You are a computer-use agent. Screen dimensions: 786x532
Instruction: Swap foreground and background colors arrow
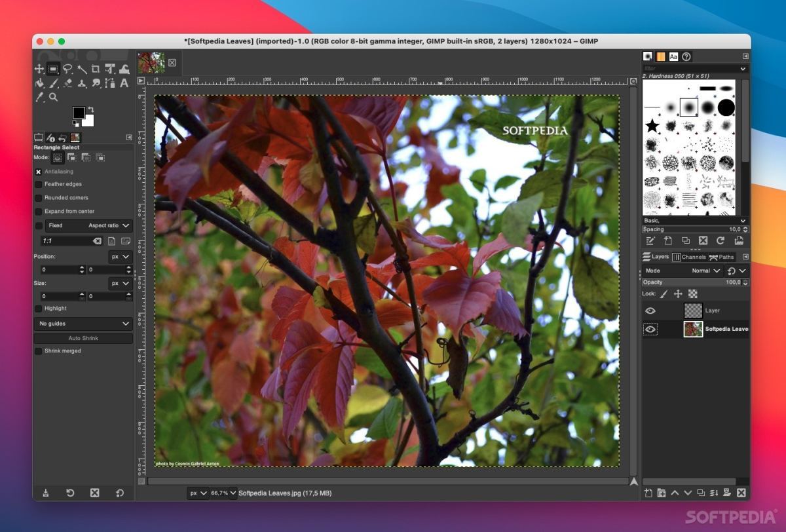click(x=90, y=109)
